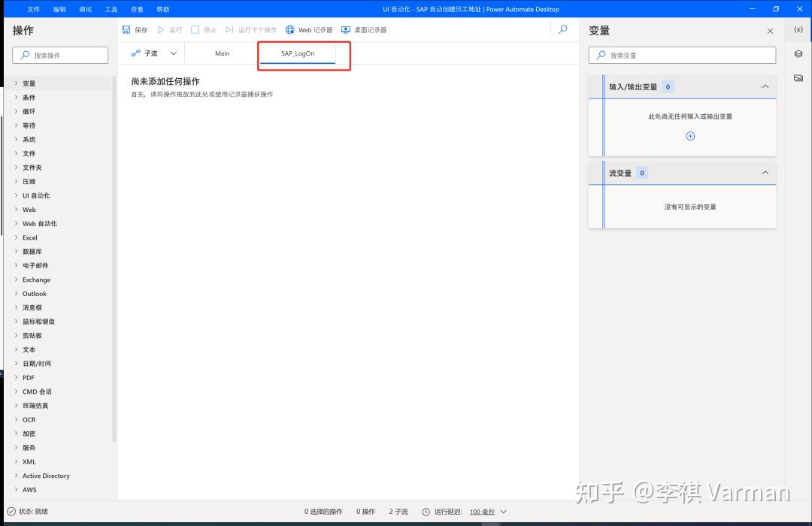Image resolution: width=812 pixels, height=526 pixels.
Task: Click the UI elements panel icon
Action: coord(798,53)
